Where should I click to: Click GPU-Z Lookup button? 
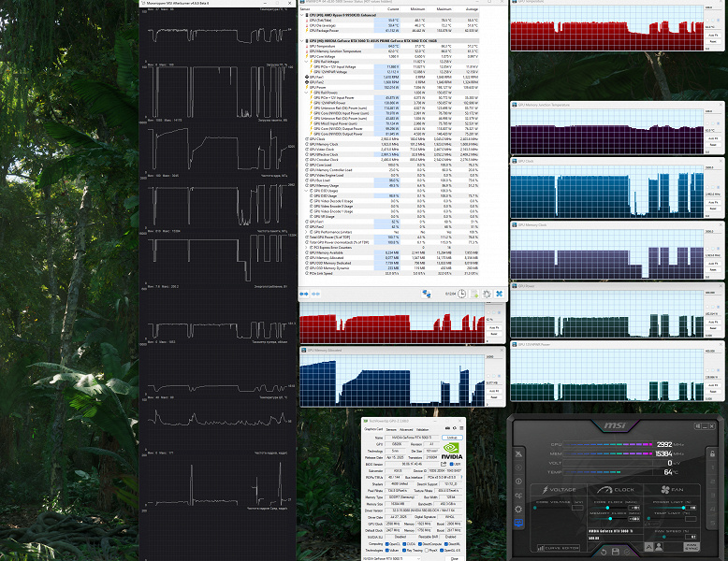coord(452,438)
